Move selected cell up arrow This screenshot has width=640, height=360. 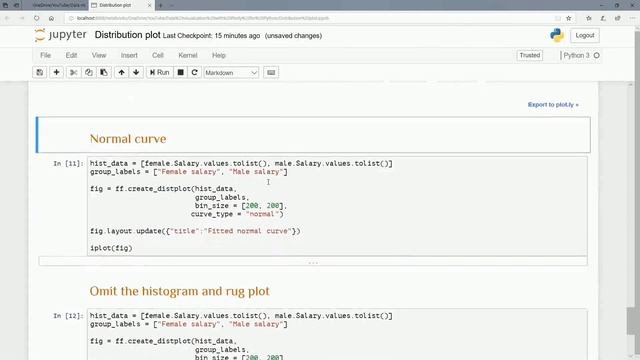coord(121,73)
